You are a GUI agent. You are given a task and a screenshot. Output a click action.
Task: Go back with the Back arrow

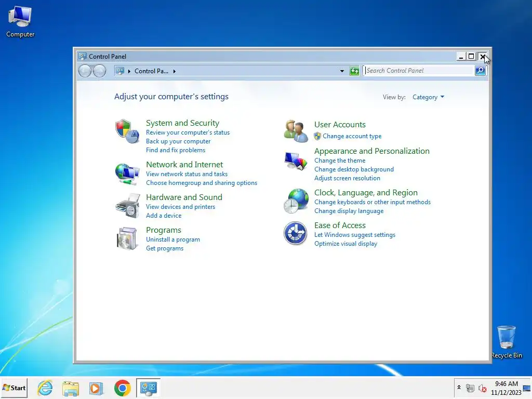[85, 71]
